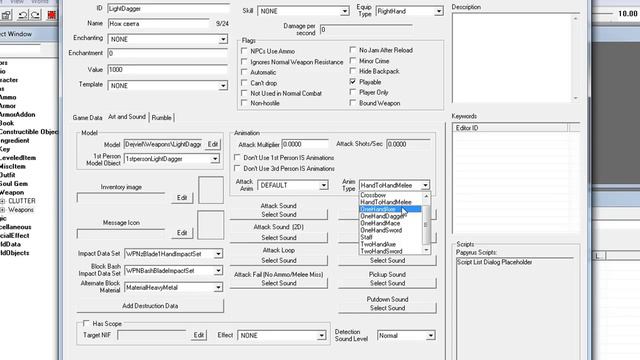The image size is (640, 360).
Task: Click the Value input field
Action: point(167,69)
